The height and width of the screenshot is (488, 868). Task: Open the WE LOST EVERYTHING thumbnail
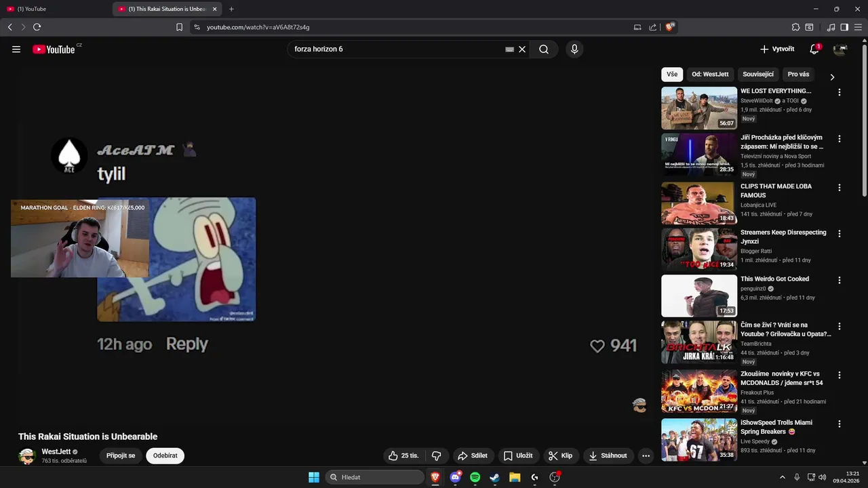tap(699, 108)
